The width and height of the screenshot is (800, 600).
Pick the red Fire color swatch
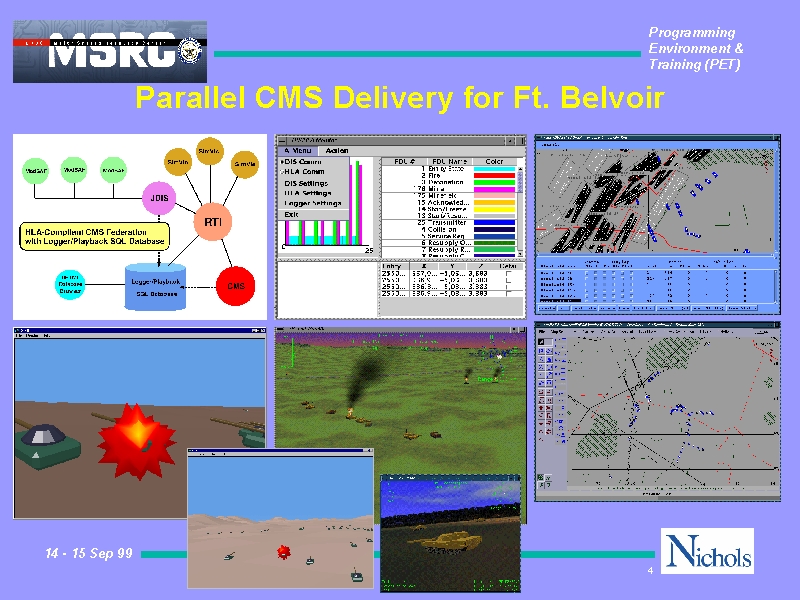494,176
